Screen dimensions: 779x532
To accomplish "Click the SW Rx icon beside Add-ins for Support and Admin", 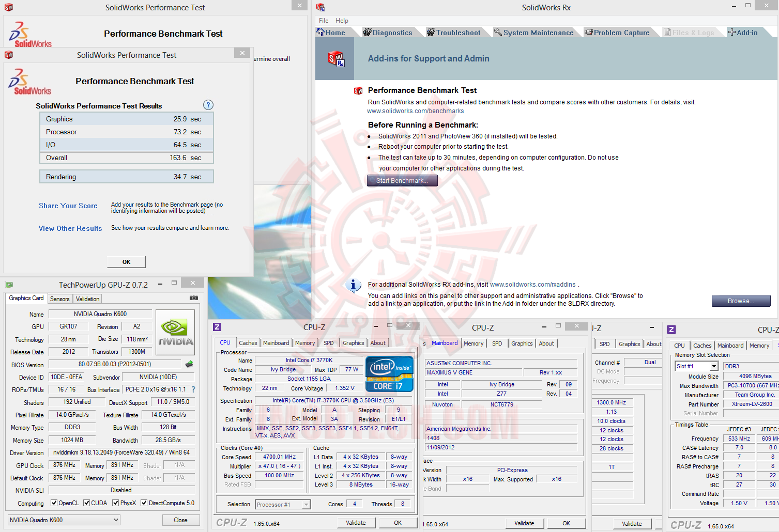I will point(336,59).
